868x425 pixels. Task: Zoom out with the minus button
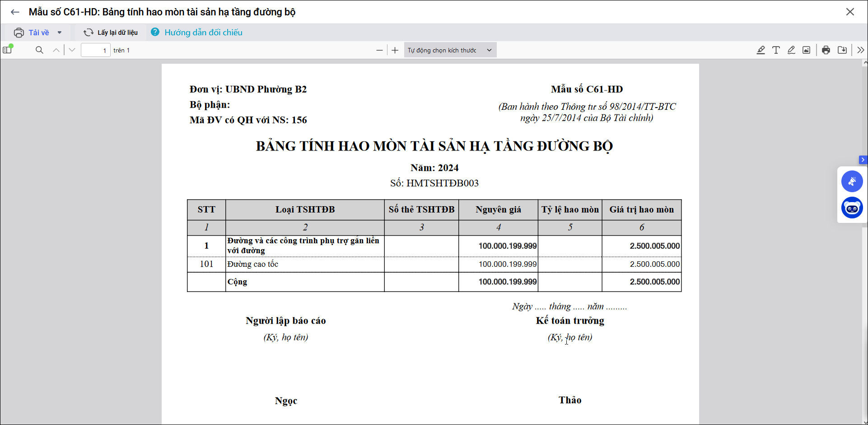(x=379, y=50)
